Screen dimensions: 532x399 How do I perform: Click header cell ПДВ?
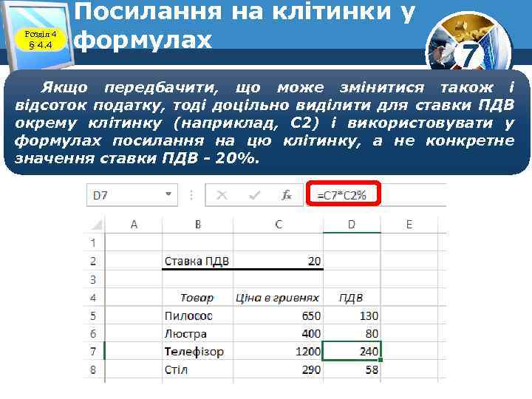[352, 298]
